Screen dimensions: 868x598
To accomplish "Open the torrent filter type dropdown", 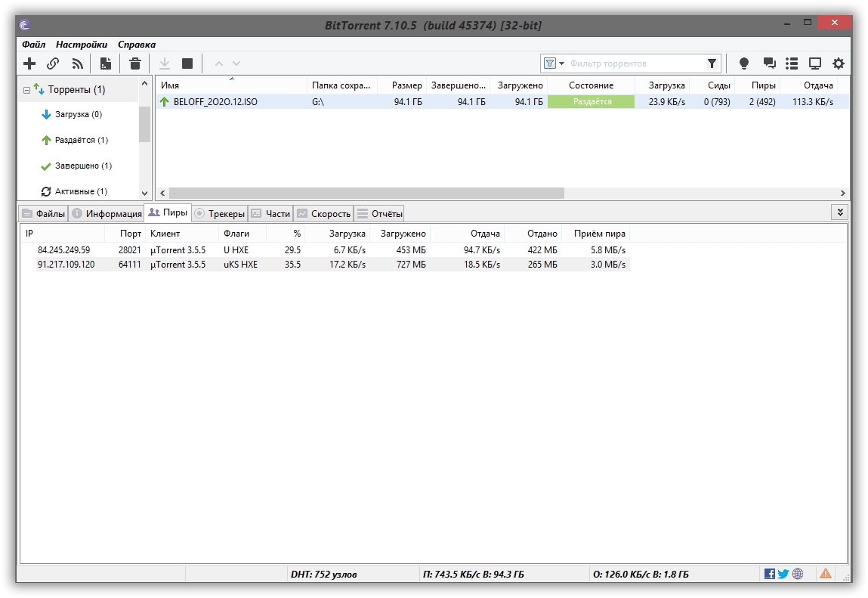I will pyautogui.click(x=555, y=64).
